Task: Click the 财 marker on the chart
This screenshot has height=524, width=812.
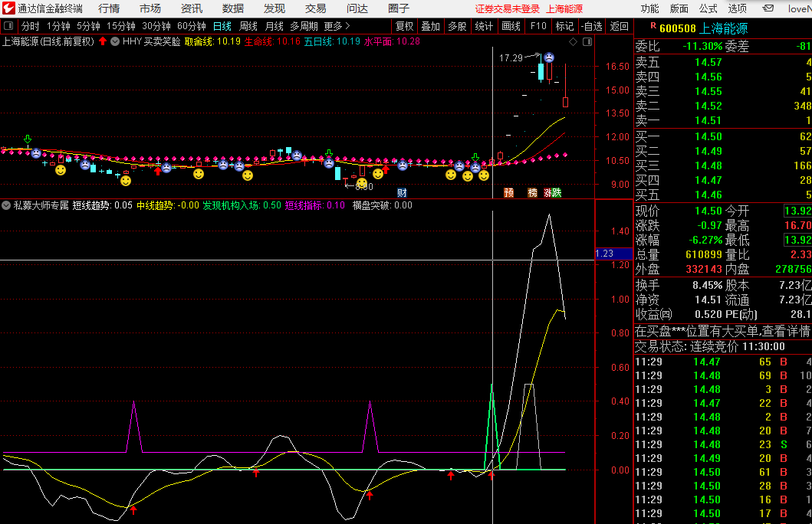Action: click(402, 193)
